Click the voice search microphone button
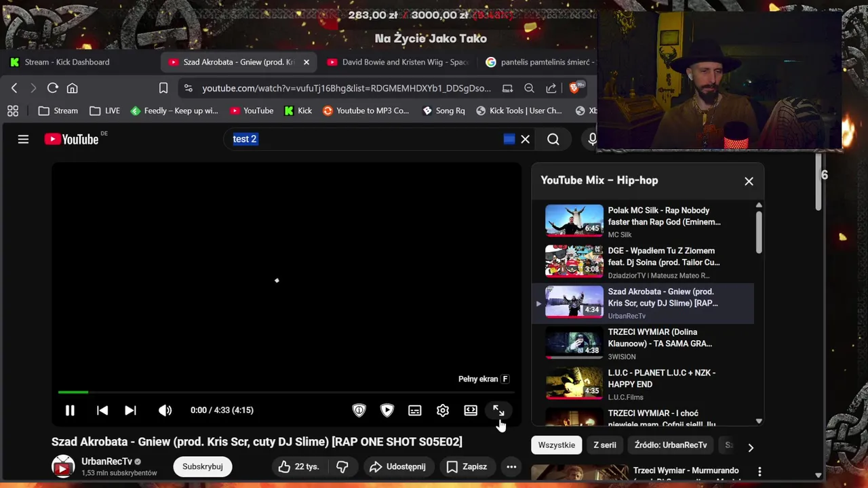The height and width of the screenshot is (488, 868). (592, 139)
